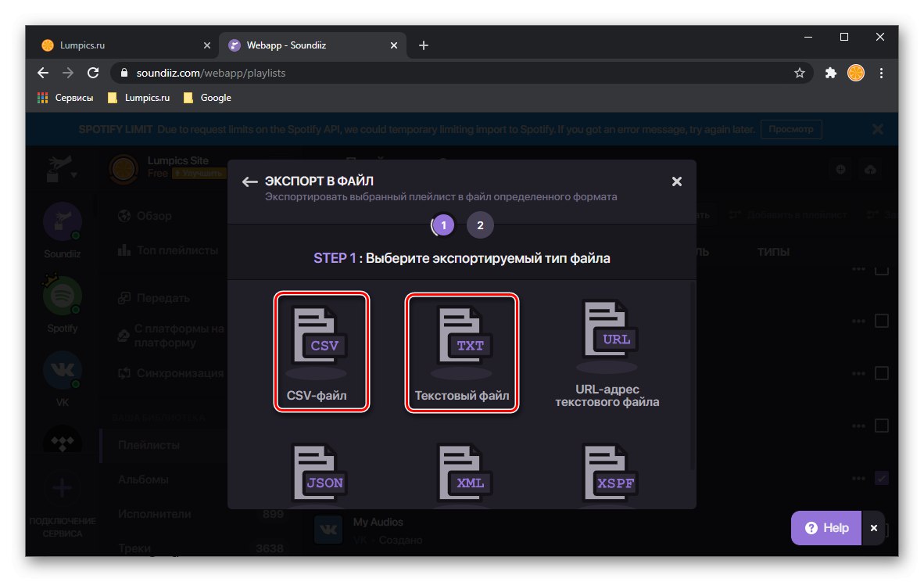Viewport: 924px width, 582px height.
Task: Reload the current page
Action: click(93, 73)
